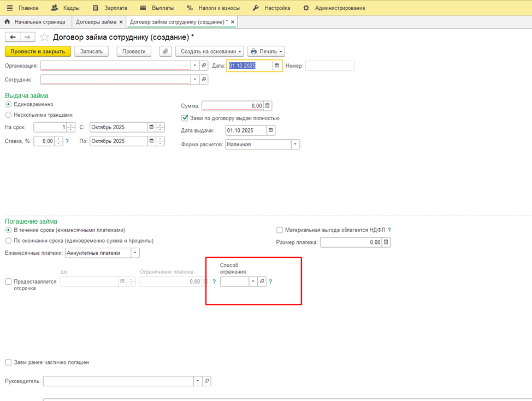Image resolution: width=532 pixels, height=401 pixels.
Task: Open the Зарплата menu section
Action: click(109, 8)
